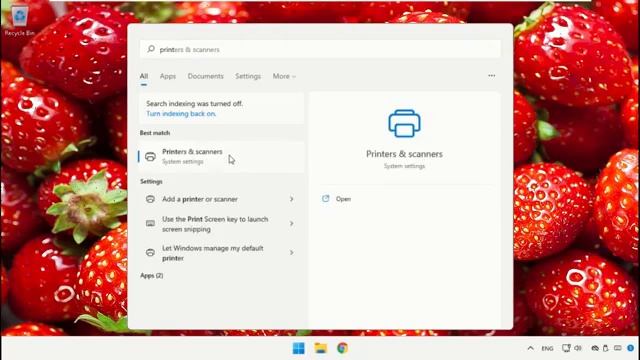Show hidden tray icons with up chevron

point(530,348)
